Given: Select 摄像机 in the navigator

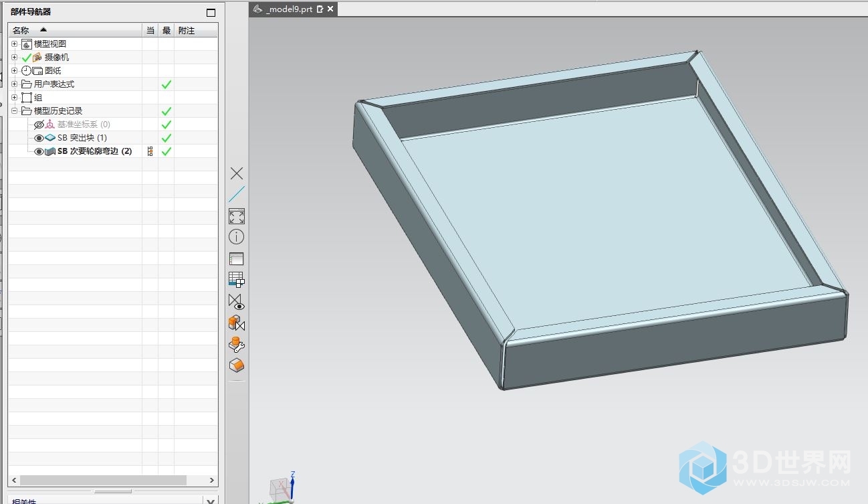Looking at the screenshot, I should [x=56, y=58].
